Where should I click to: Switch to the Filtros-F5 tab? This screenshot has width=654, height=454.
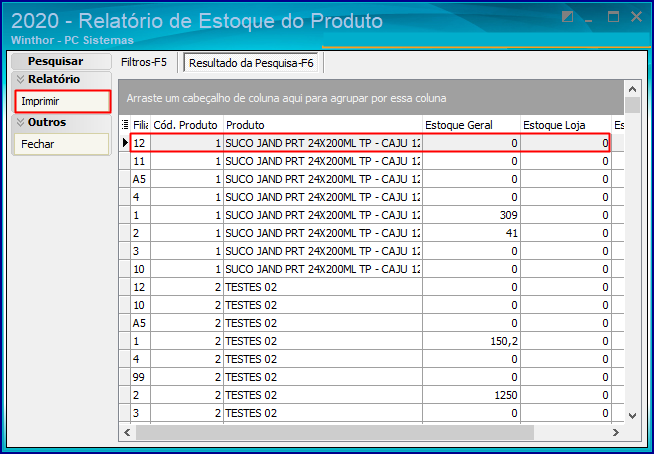click(144, 62)
